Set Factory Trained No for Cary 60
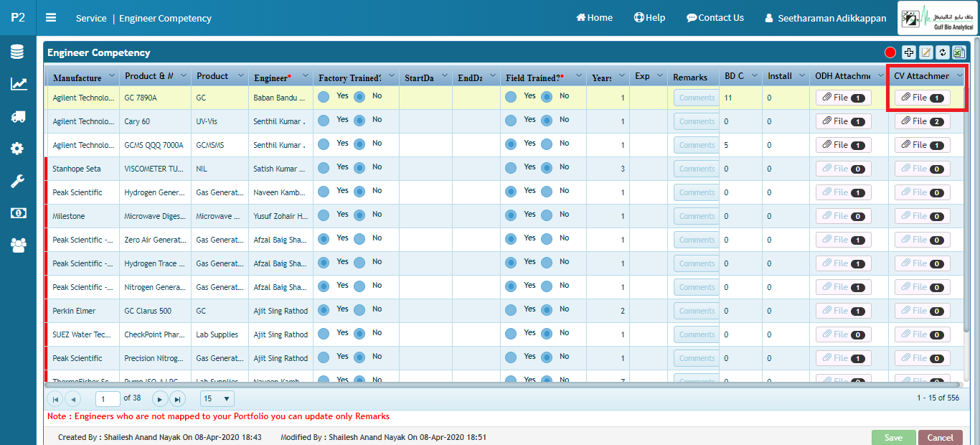 [360, 121]
